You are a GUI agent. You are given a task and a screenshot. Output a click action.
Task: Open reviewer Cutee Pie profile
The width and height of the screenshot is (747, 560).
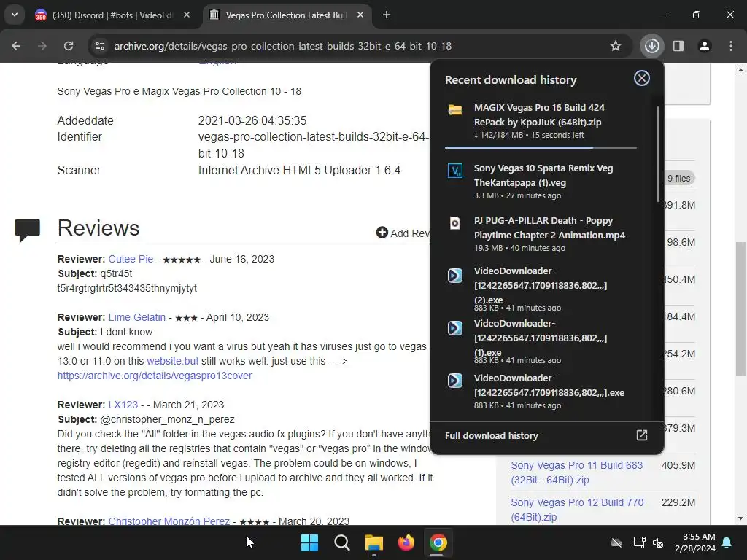tap(131, 259)
